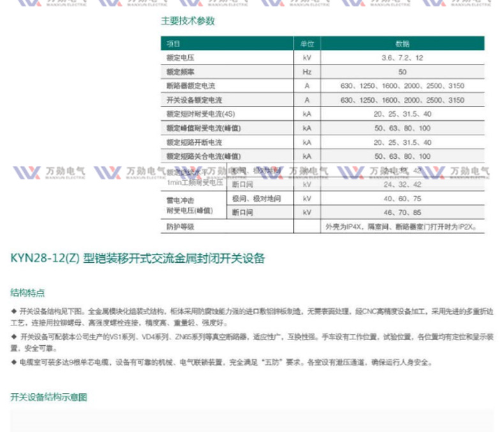Click 50、63、80、100 in 额定峰值耐受电流 row

coord(403,128)
